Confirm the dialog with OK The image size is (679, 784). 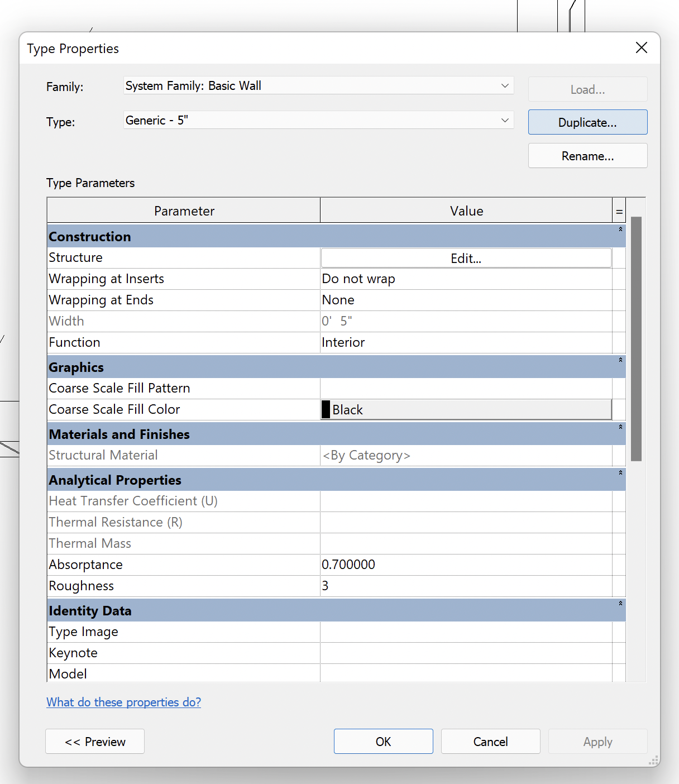coord(383,741)
